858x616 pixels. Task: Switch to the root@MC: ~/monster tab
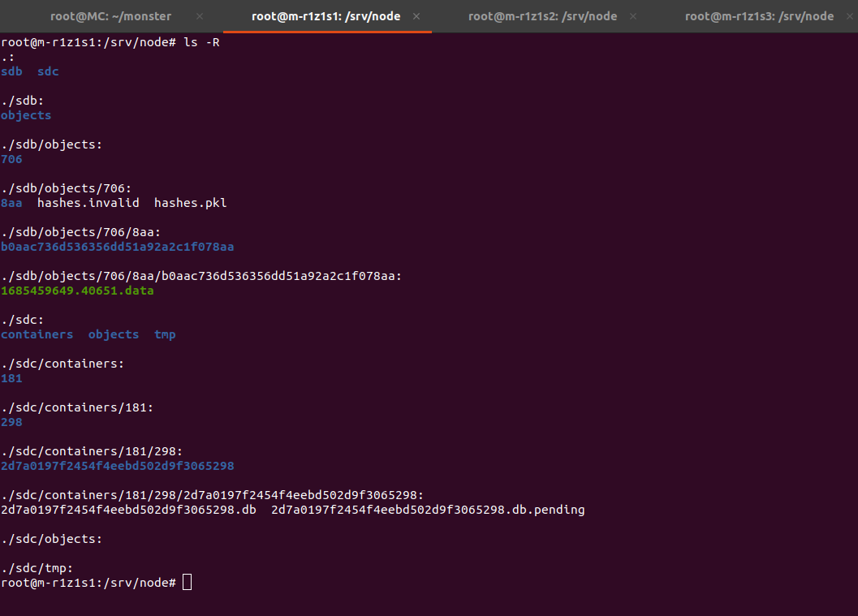click(x=110, y=16)
